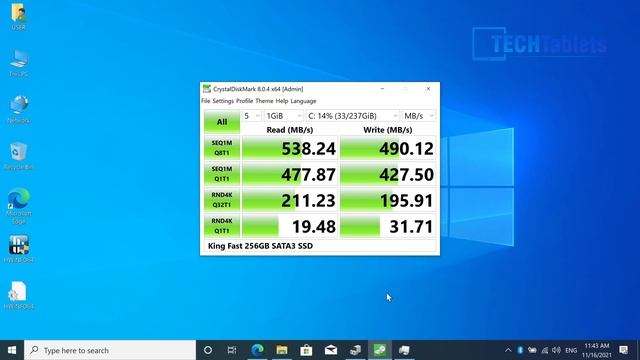Open the Action Center notifications
640x360 pixels.
click(x=623, y=350)
